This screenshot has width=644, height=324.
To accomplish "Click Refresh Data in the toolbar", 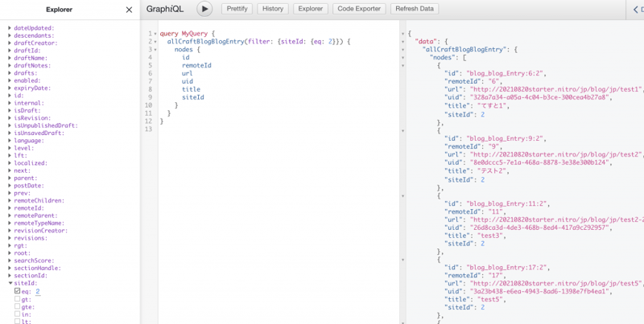I will coord(415,9).
